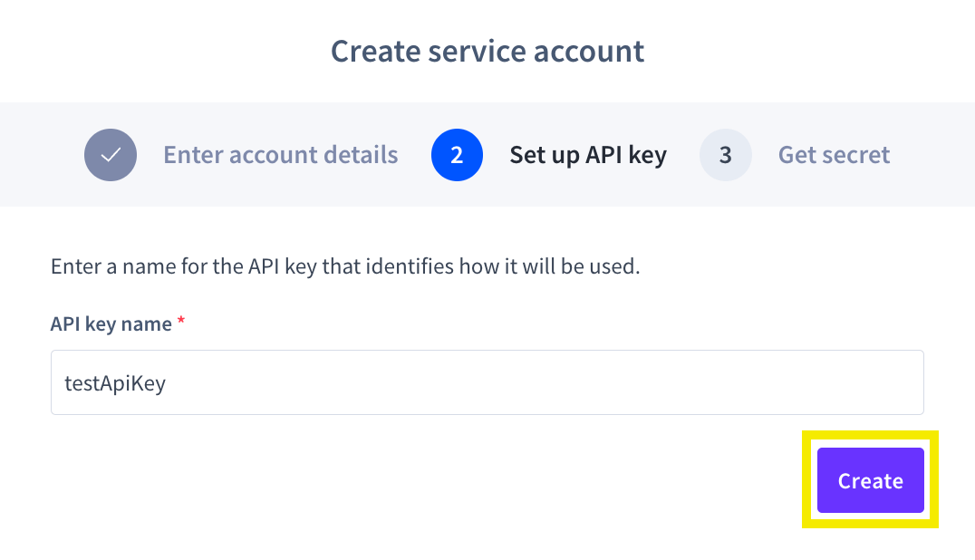
Task: Click the Create service account heading
Action: (x=487, y=51)
